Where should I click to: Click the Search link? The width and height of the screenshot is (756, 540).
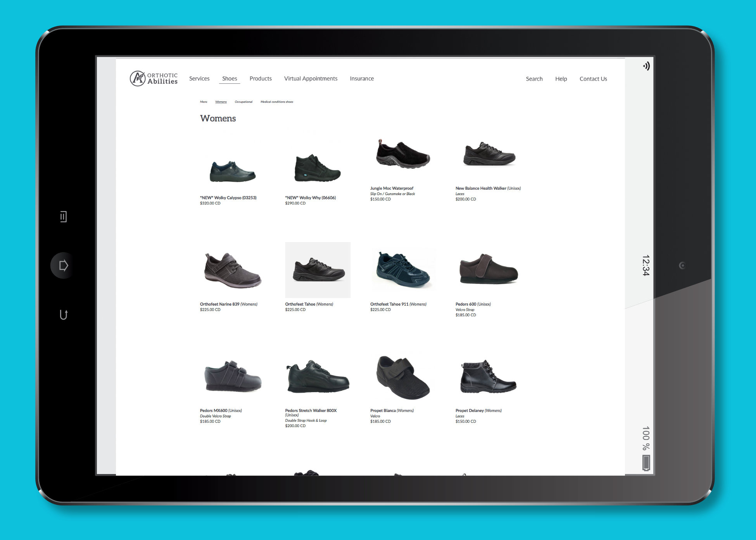(534, 79)
